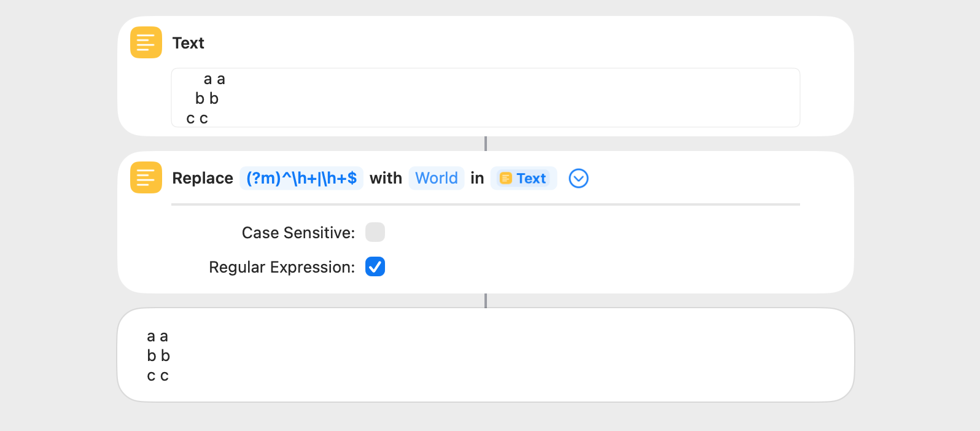Click the Replace action name label
980x431 pixels.
[203, 178]
